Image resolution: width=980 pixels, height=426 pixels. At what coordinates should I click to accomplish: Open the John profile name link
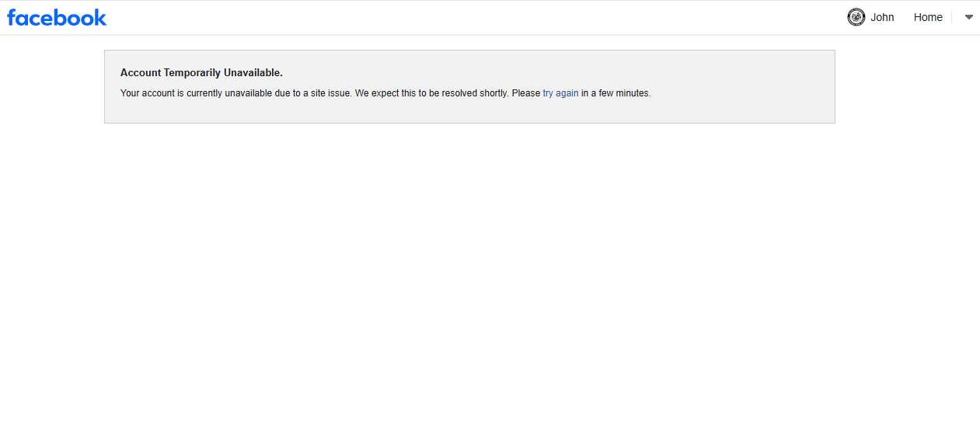pos(882,17)
